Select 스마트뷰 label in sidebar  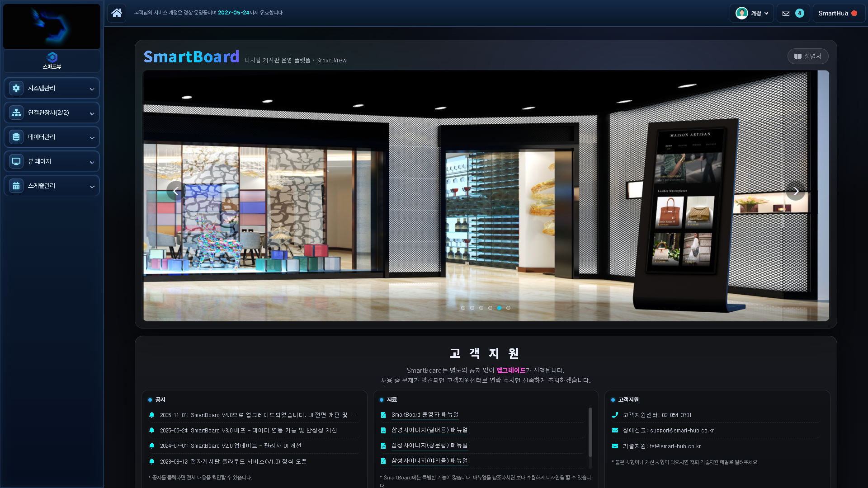[x=52, y=67]
